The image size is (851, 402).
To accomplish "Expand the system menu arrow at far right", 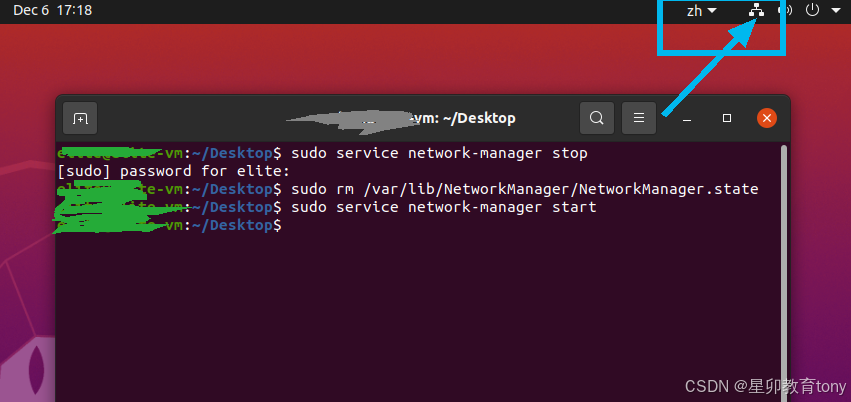I will tap(835, 10).
